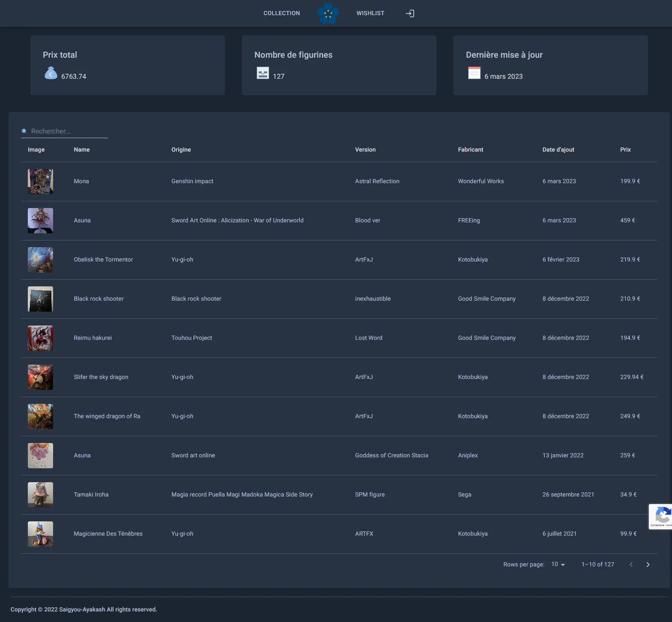The height and width of the screenshot is (622, 672).
Task: Select the Mona name cell
Action: [81, 182]
